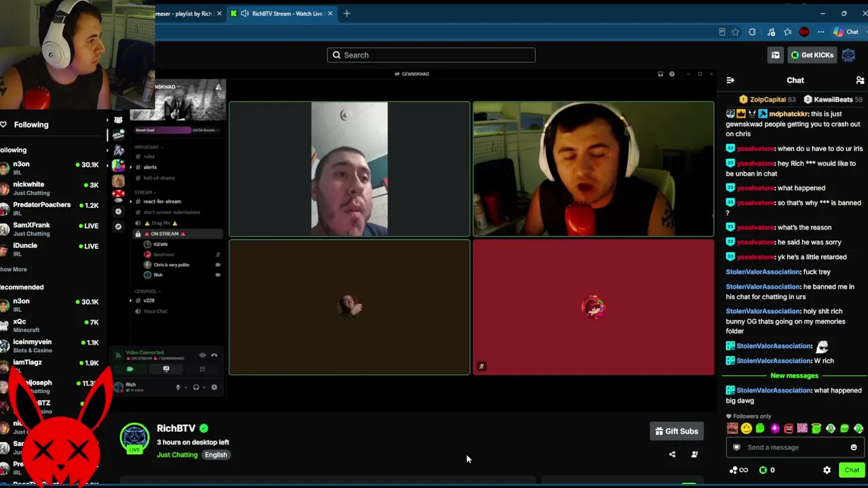This screenshot has height=488, width=868.
Task: Open the Kick user profile avatar
Action: pos(848,56)
